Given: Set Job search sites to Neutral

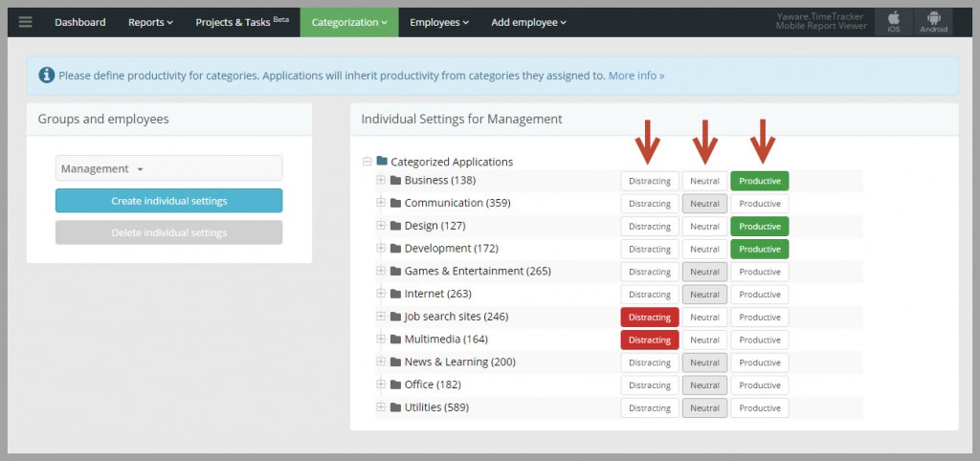Looking at the screenshot, I should click(x=704, y=318).
